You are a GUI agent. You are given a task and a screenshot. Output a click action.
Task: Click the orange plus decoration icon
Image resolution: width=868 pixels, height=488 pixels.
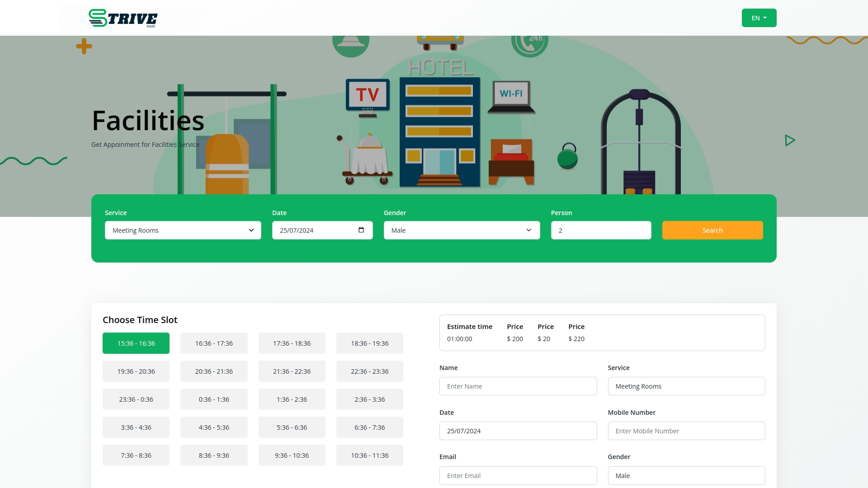point(84,46)
